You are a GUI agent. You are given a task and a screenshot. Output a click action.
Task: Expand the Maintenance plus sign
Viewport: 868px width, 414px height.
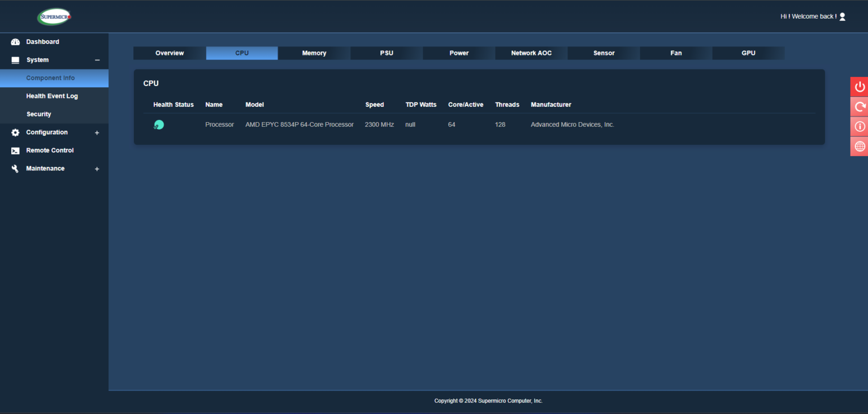coord(97,169)
